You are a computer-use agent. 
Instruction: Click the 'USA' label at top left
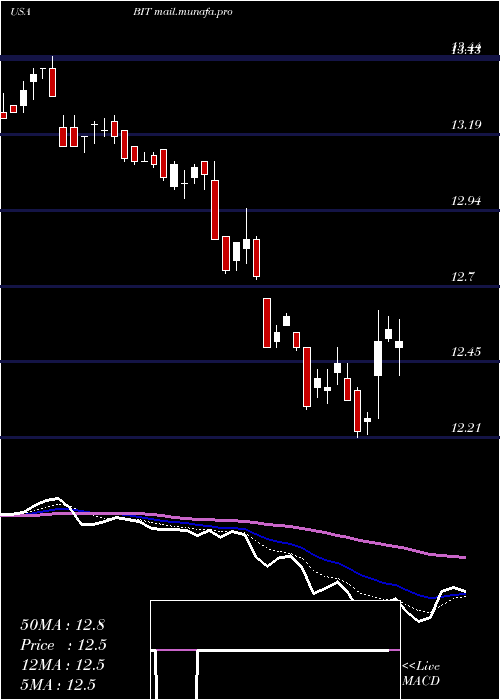point(20,12)
